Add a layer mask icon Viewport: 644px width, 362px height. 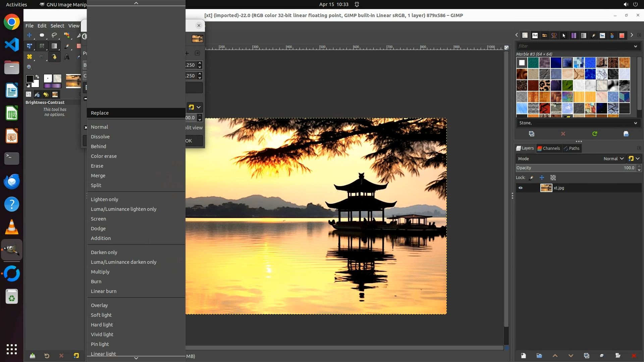[x=618, y=356]
